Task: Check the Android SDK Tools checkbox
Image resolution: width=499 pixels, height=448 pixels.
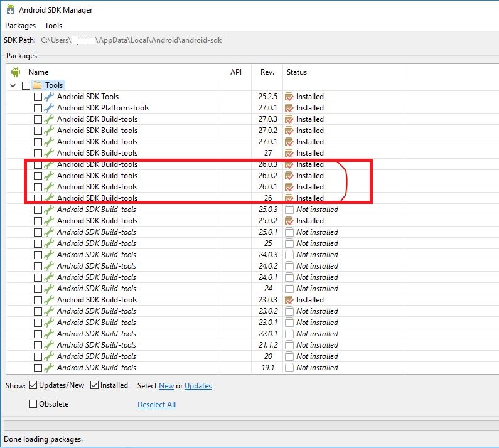Action: tap(38, 97)
